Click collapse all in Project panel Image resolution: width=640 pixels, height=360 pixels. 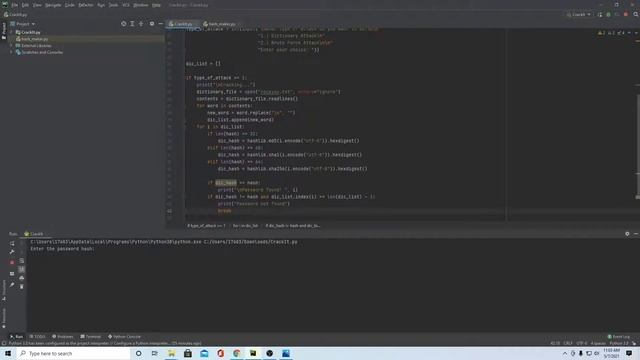[x=141, y=24]
